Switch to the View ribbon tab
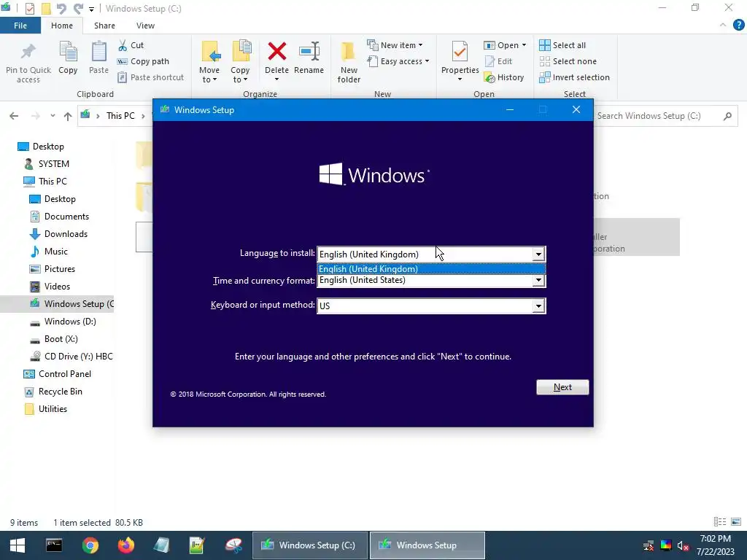The height and width of the screenshot is (560, 747). [x=145, y=26]
